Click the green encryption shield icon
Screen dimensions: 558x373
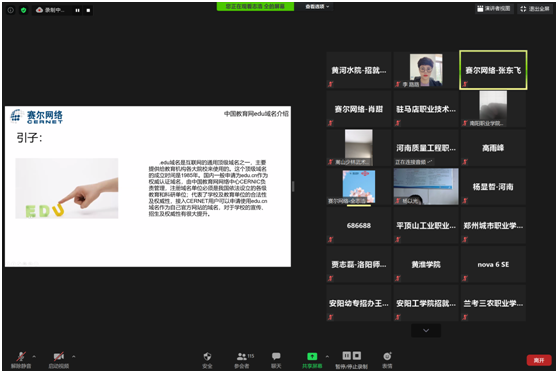tap(23, 10)
